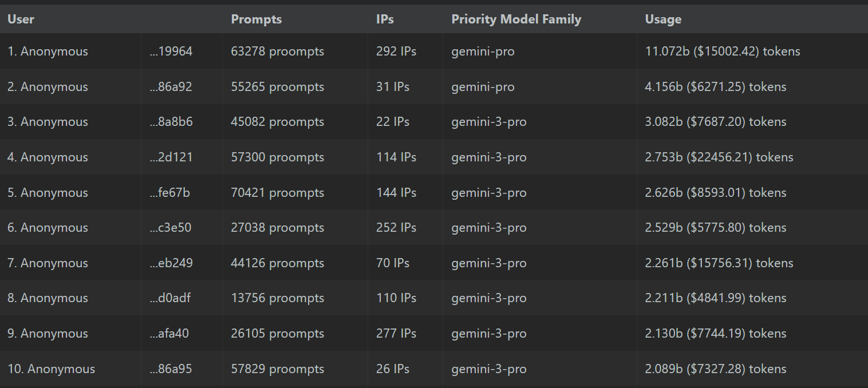
Task: Click user token ...86a92
Action: 171,86
